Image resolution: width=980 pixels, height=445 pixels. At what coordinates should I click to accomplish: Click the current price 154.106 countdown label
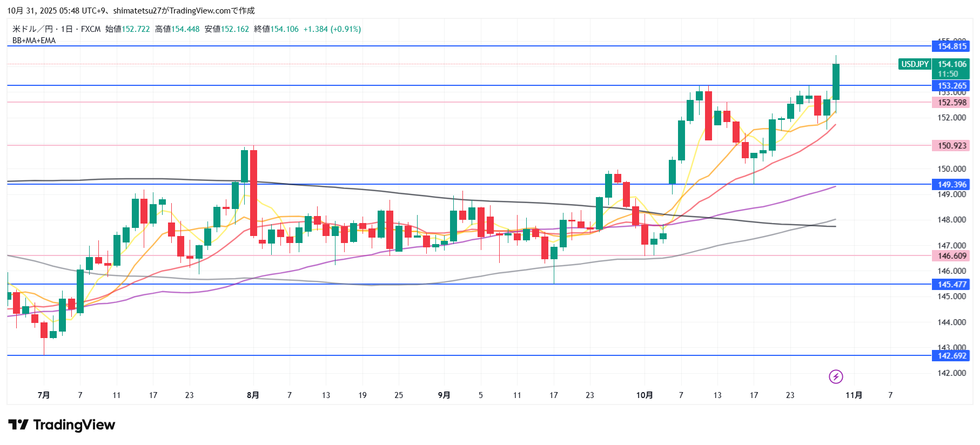click(x=951, y=69)
